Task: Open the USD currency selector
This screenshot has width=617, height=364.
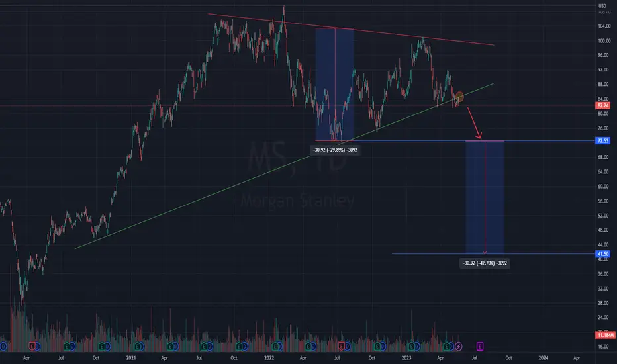Action: click(x=602, y=5)
